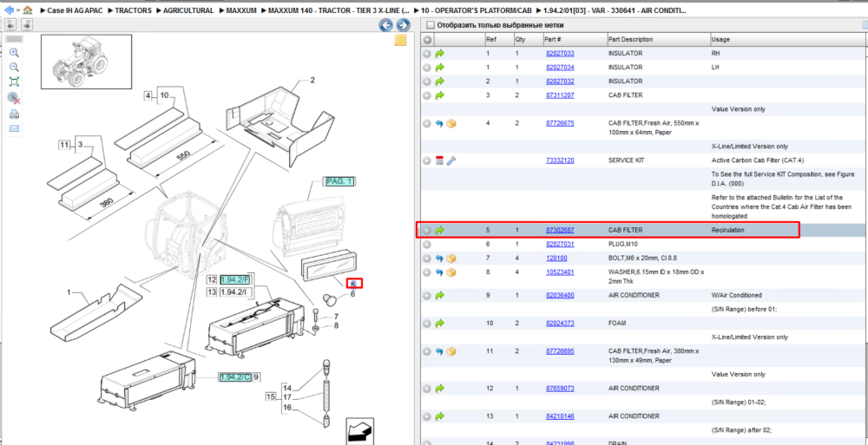Click PAG. 1 label in diagram
The image size is (868, 445).
[x=339, y=181]
